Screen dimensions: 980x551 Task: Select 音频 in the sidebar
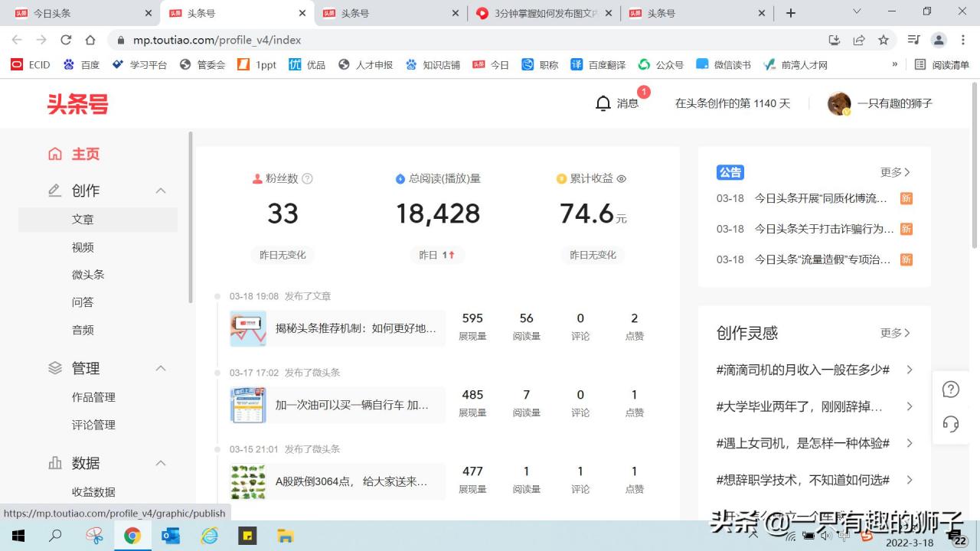click(x=83, y=330)
